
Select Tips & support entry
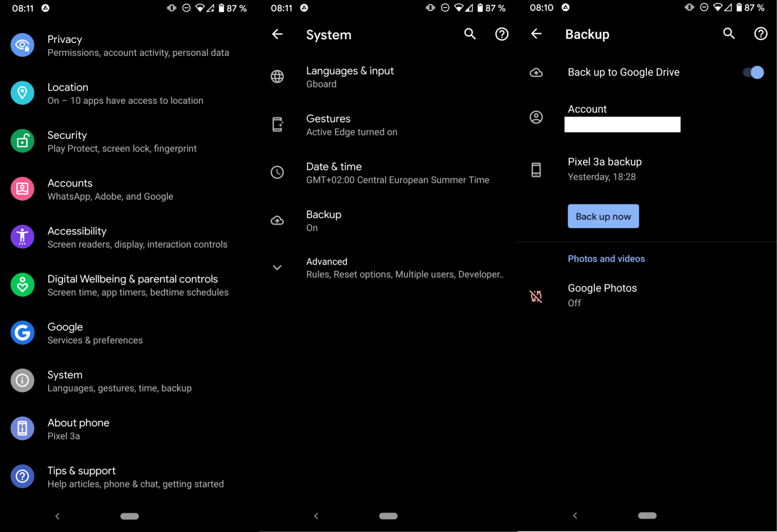tap(81, 476)
